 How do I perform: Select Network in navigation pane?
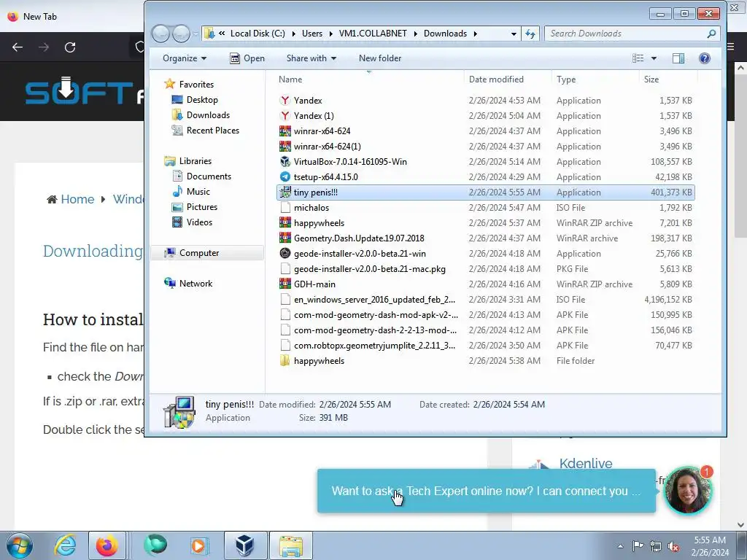[x=196, y=284]
